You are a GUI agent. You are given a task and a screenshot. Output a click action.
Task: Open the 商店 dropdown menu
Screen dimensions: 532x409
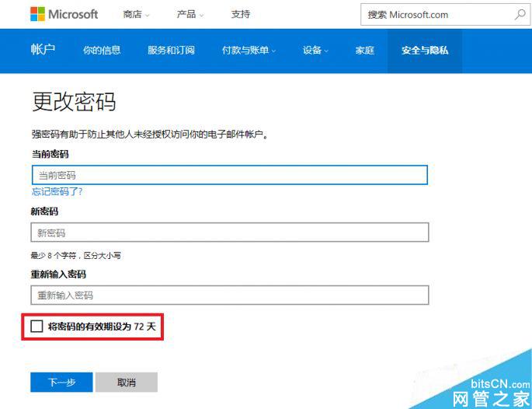[x=136, y=14]
